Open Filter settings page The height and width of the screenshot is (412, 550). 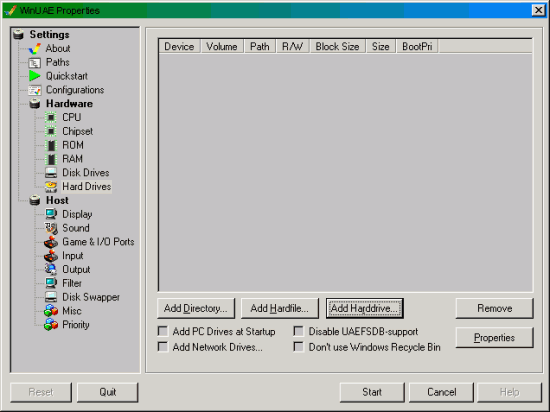click(72, 283)
